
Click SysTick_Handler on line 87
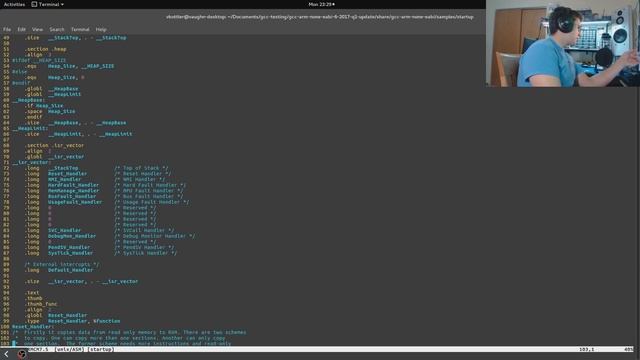(70, 253)
